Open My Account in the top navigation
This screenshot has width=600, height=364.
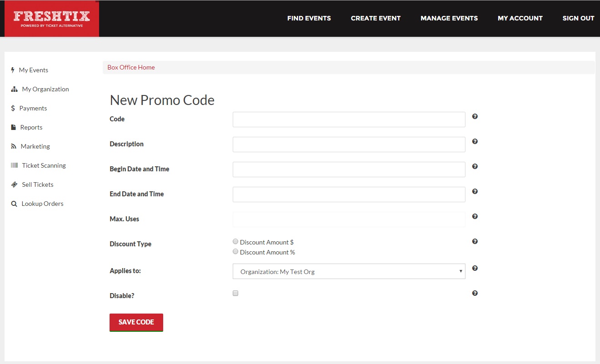click(520, 18)
